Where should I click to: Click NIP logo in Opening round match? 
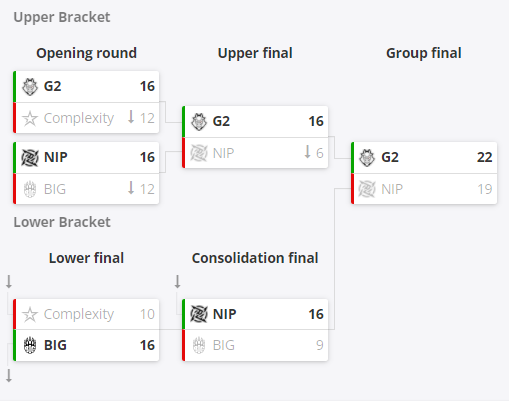[x=30, y=157]
